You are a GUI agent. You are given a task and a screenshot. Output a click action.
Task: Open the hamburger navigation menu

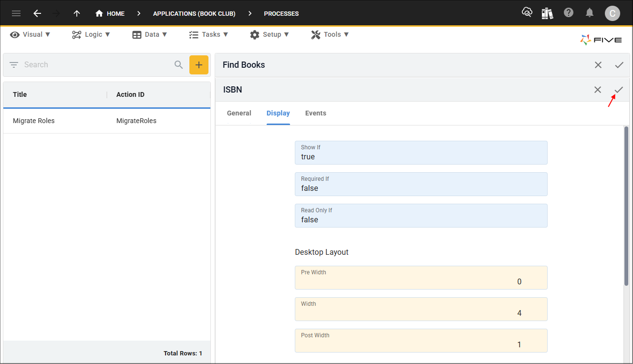point(16,13)
